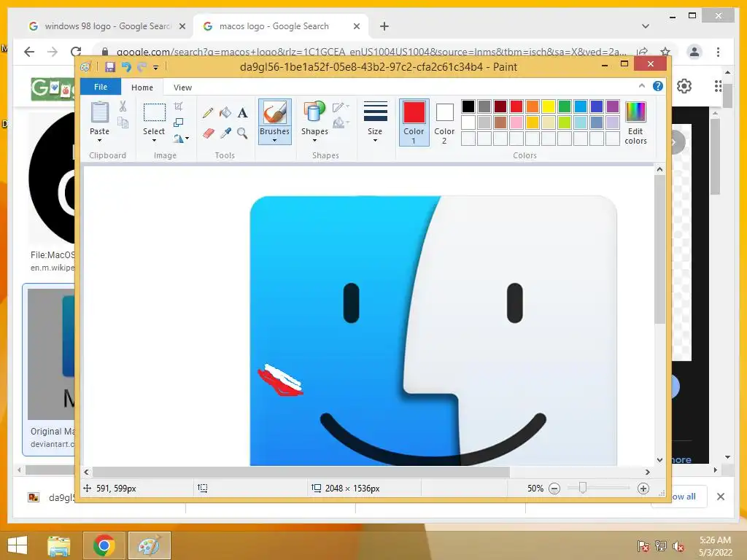The image size is (747, 560).
Task: Select the Pencil tool in Paint
Action: tap(208, 113)
